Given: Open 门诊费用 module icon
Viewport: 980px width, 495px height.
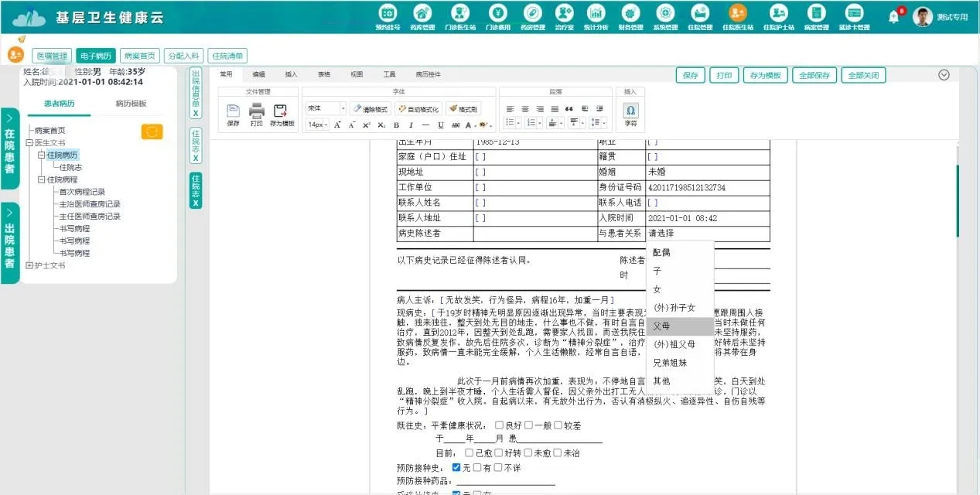Looking at the screenshot, I should [498, 16].
